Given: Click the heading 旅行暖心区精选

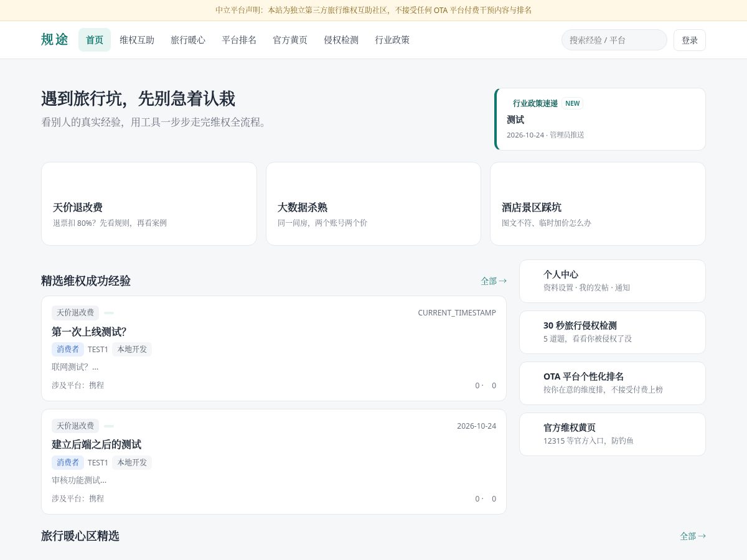Looking at the screenshot, I should tap(80, 536).
